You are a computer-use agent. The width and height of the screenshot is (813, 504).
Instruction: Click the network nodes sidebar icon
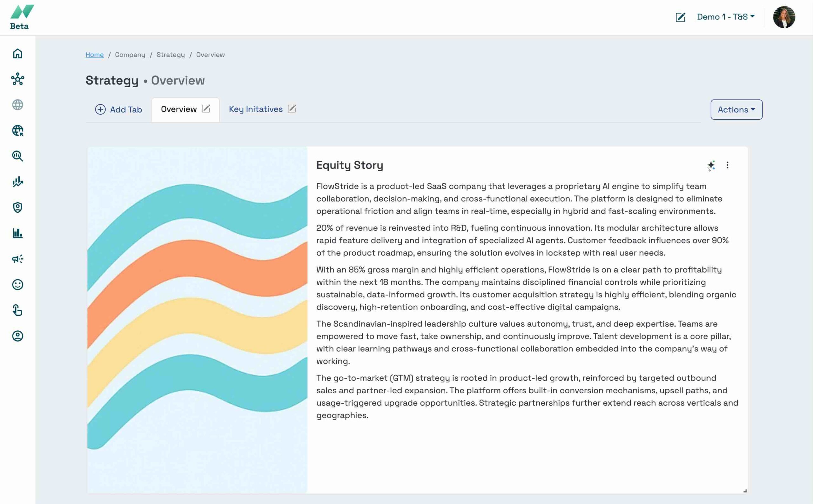tap(18, 79)
